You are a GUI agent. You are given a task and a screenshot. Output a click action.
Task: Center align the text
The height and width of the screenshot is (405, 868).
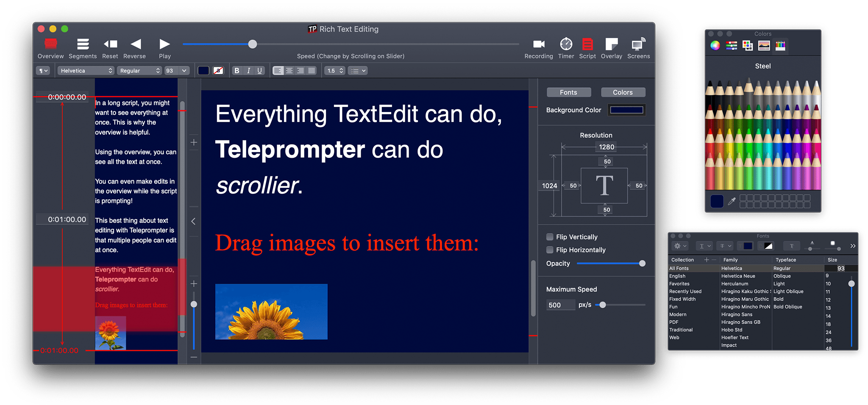pos(289,71)
